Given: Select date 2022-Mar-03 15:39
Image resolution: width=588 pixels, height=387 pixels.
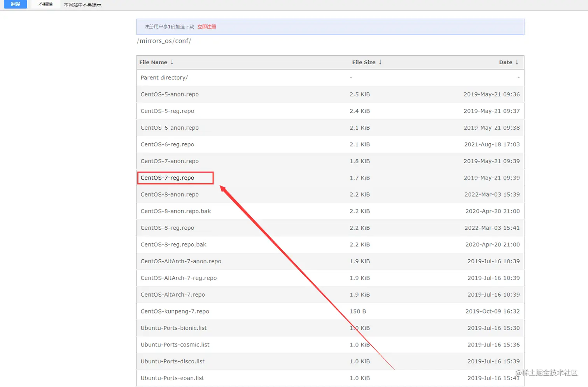Looking at the screenshot, I should (x=492, y=195).
